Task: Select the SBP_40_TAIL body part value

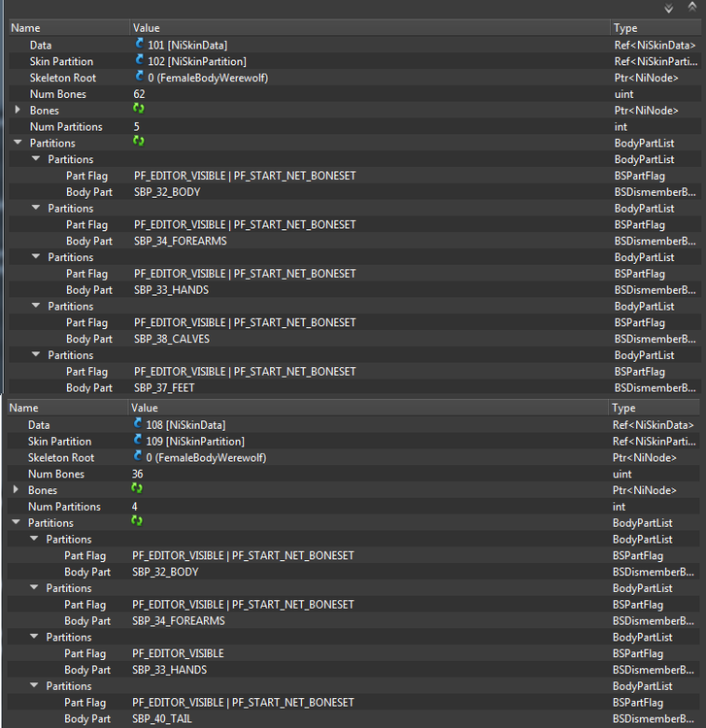Action: (x=162, y=718)
